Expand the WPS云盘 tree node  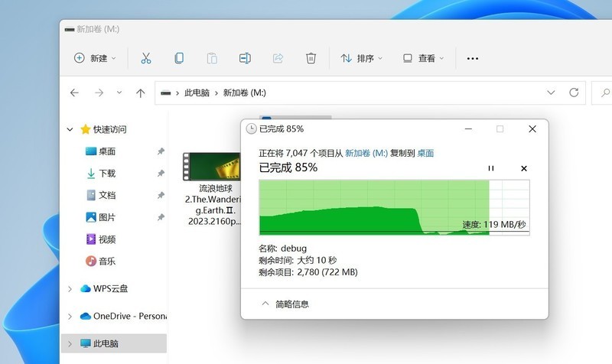(70, 289)
